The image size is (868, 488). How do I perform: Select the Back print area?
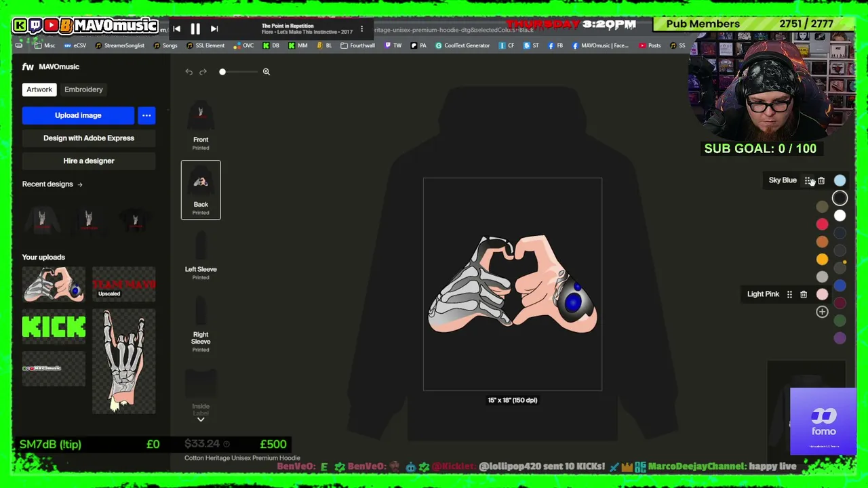pos(201,190)
